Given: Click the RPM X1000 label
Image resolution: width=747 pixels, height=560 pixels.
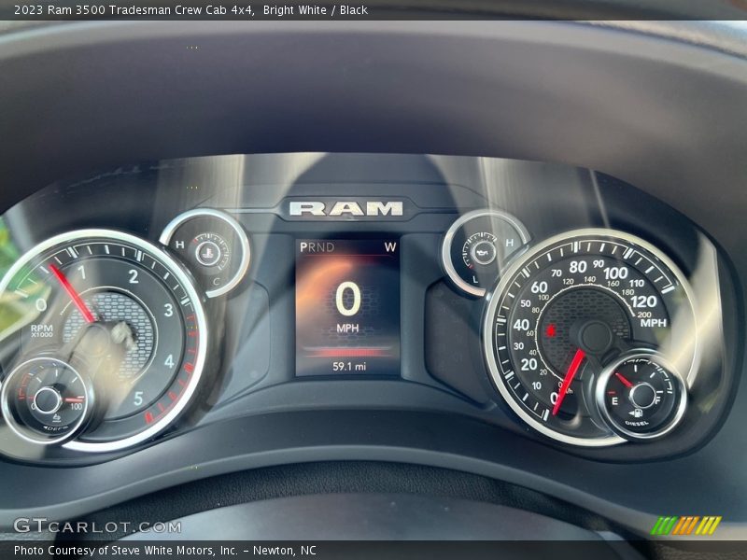Looking at the screenshot, I should tap(42, 330).
